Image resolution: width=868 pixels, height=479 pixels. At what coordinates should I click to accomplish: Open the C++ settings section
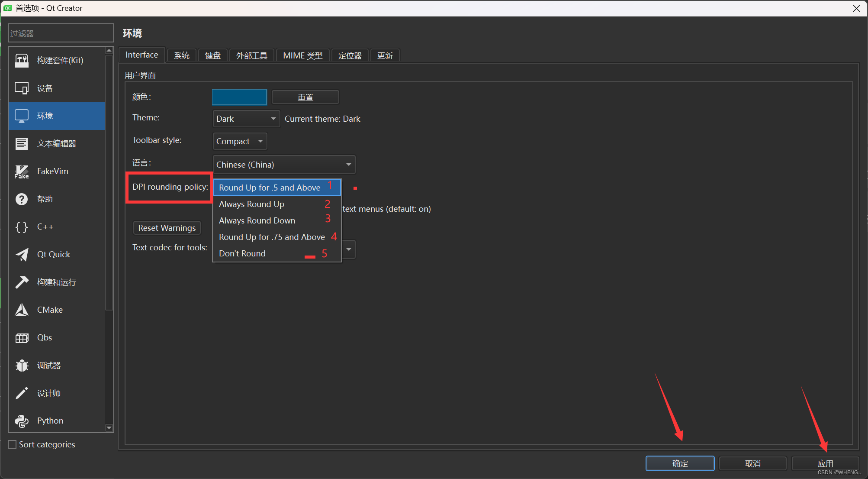(x=45, y=227)
